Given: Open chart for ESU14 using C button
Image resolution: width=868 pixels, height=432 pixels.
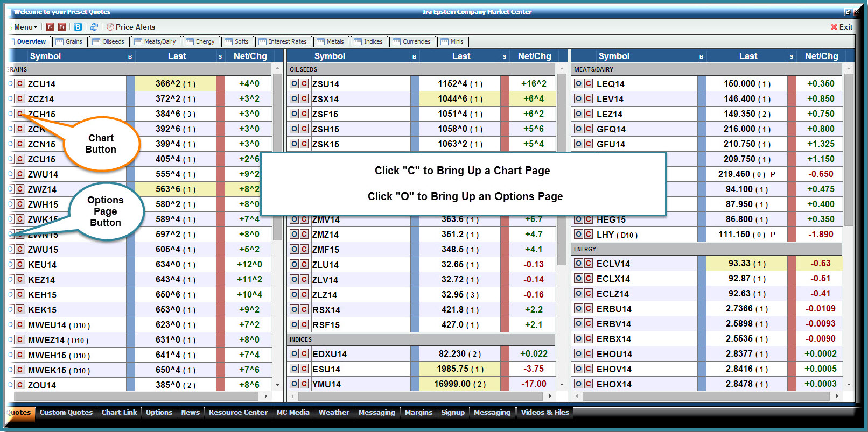Looking at the screenshot, I should point(304,369).
